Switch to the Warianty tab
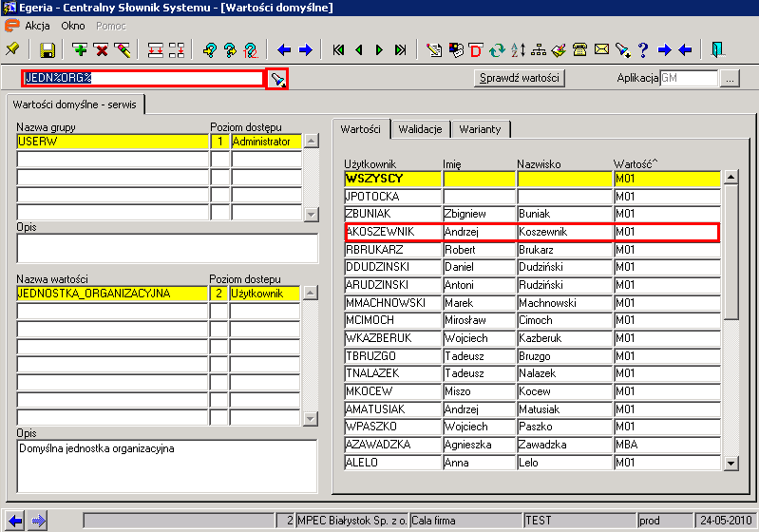 480,129
